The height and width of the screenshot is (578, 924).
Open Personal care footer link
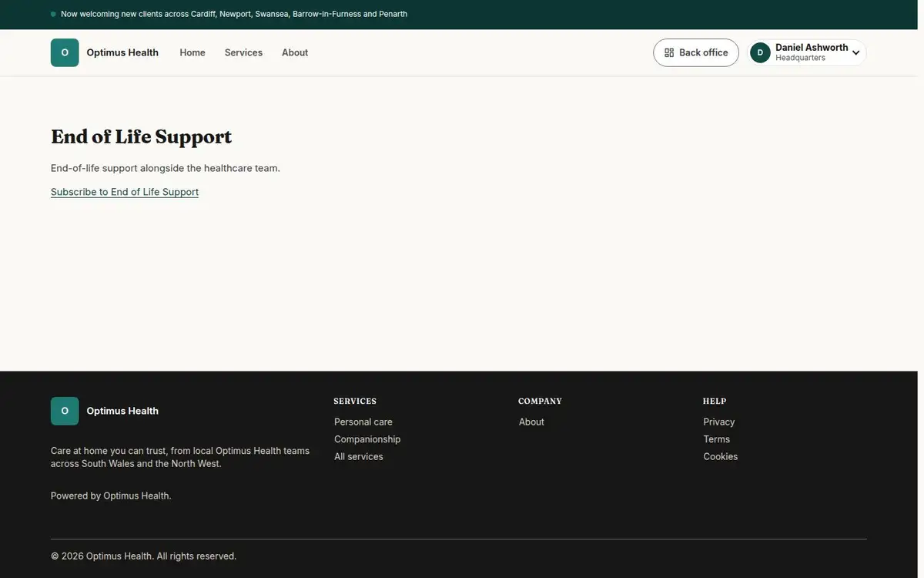coord(363,422)
